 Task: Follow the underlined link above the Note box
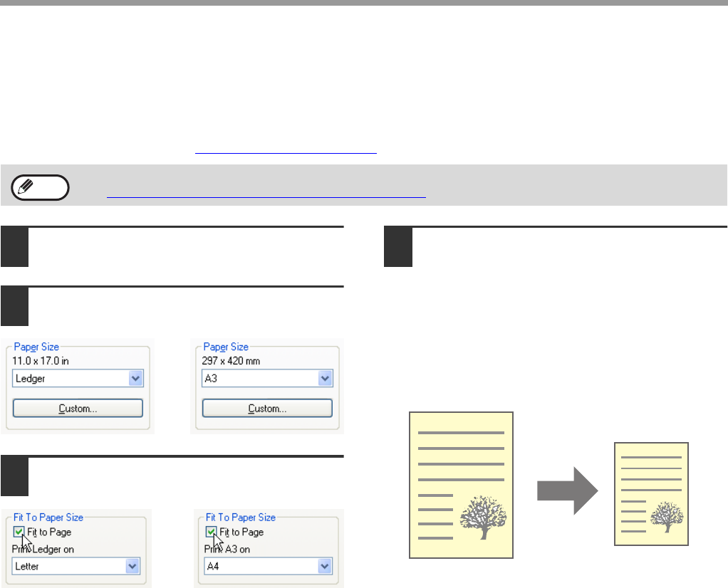tap(285, 152)
